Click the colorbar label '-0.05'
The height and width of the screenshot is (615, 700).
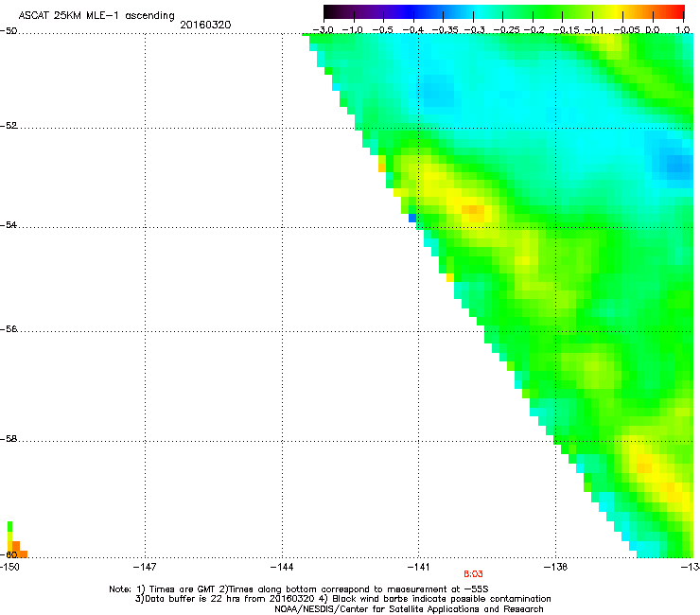coord(627,30)
